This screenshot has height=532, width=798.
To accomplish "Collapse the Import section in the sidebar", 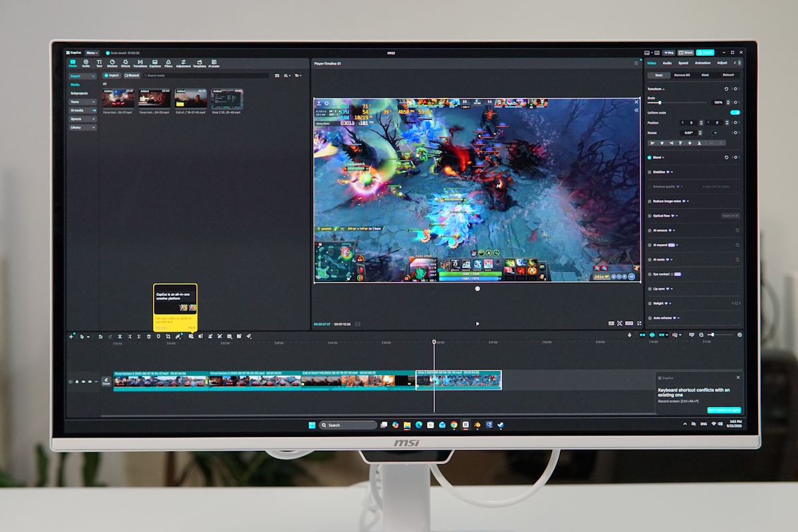I will tap(82, 76).
